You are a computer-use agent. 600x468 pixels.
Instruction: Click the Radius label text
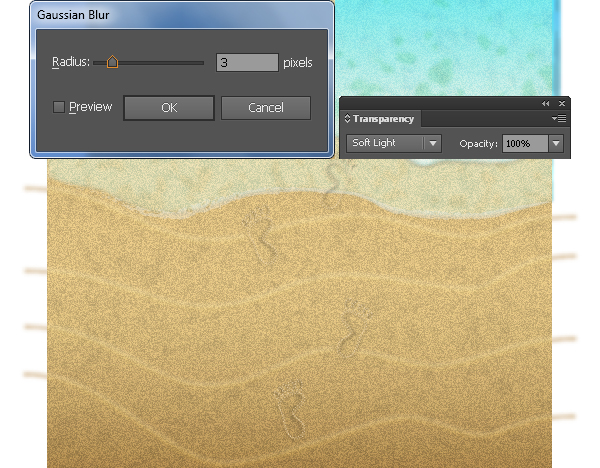coord(71,62)
